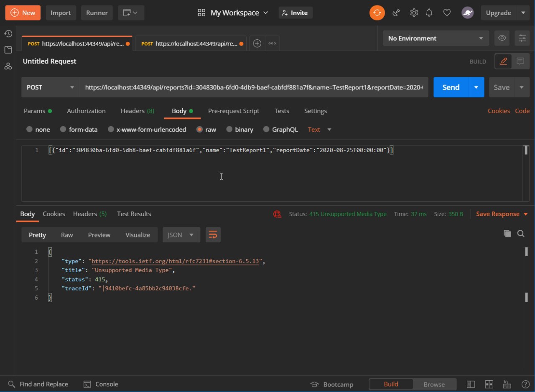535x392 pixels.
Task: Switch to the Headers (8) request tab
Action: pos(137,111)
